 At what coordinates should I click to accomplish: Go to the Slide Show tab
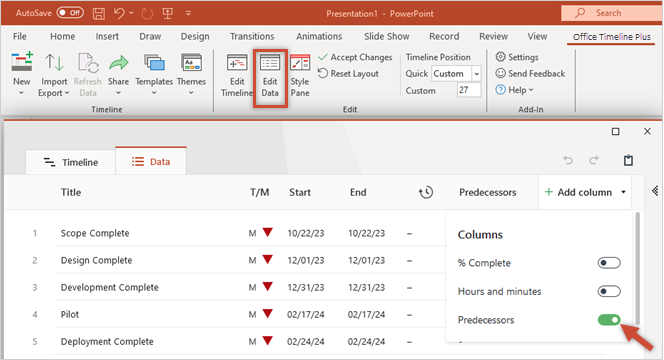[387, 36]
